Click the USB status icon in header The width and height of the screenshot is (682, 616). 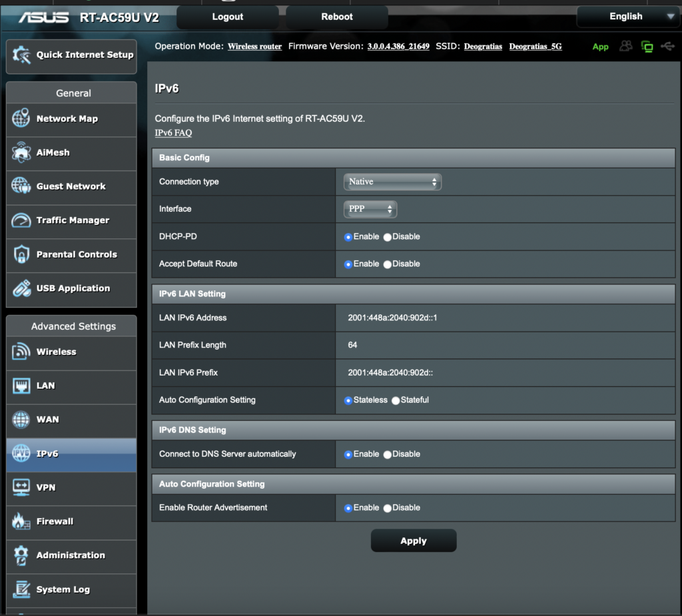point(668,47)
